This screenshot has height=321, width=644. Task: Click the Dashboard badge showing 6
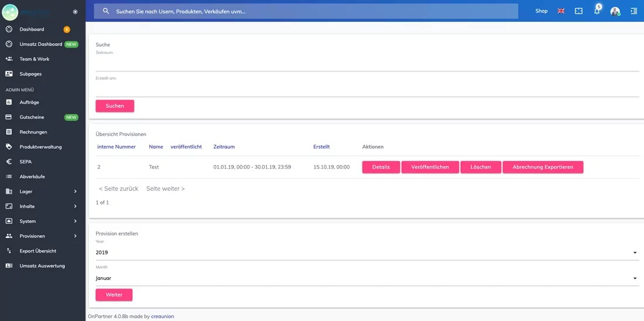[67, 29]
